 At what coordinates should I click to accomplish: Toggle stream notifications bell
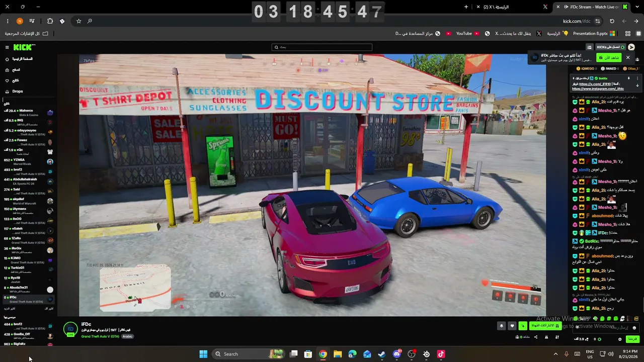501,326
